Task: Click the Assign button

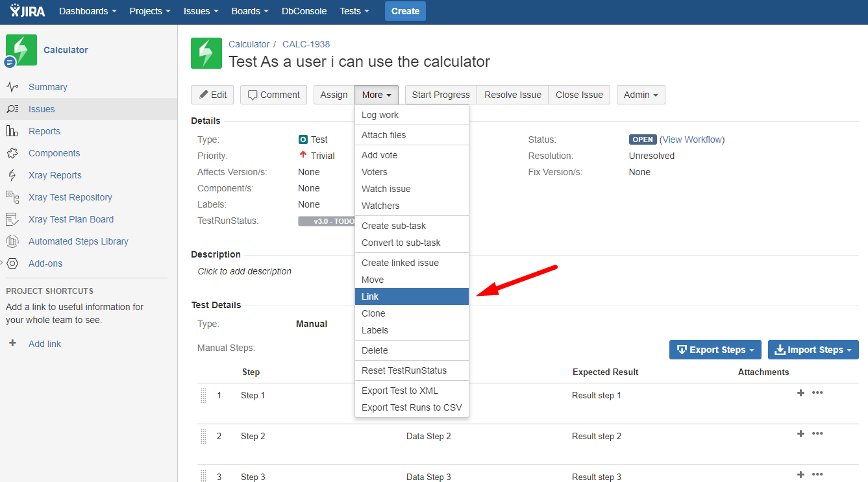Action: click(x=334, y=95)
